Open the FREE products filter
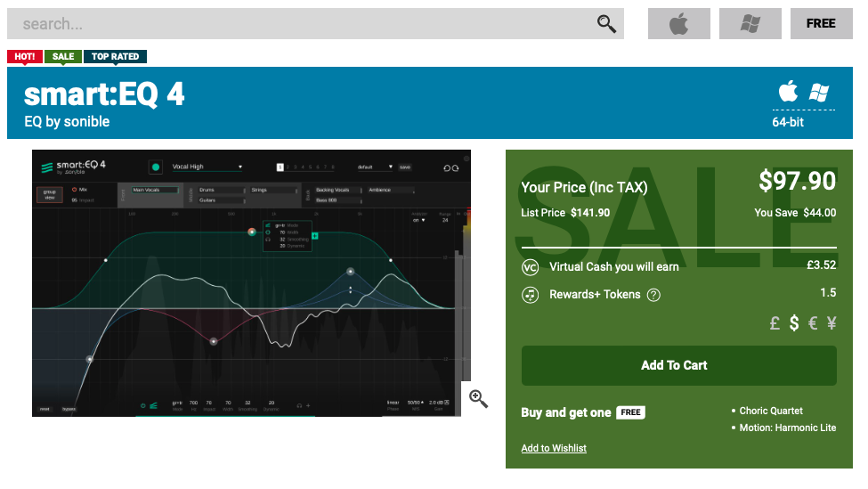This screenshot has height=489, width=868. (821, 24)
